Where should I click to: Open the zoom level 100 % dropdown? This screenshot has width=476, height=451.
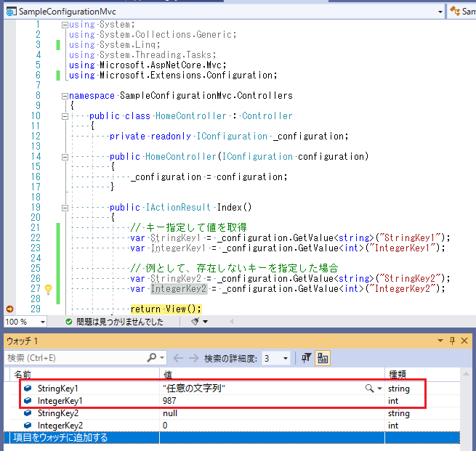click(43, 322)
